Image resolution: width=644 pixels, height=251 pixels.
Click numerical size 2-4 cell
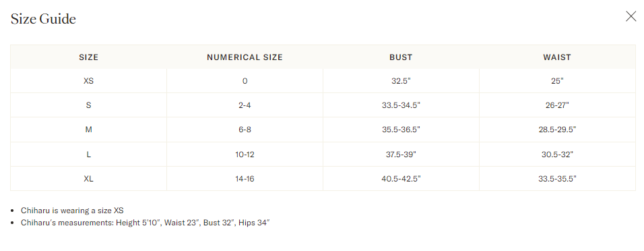coord(245,105)
